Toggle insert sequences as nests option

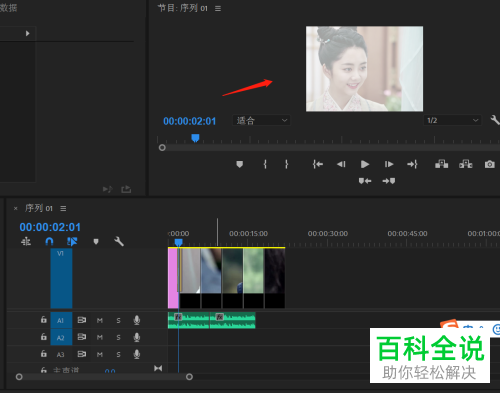[26, 241]
